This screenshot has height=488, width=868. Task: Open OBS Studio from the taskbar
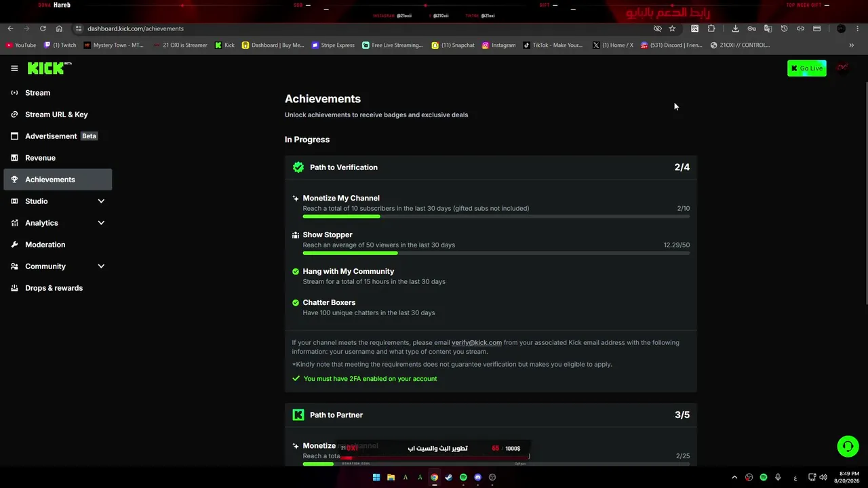pyautogui.click(x=492, y=477)
